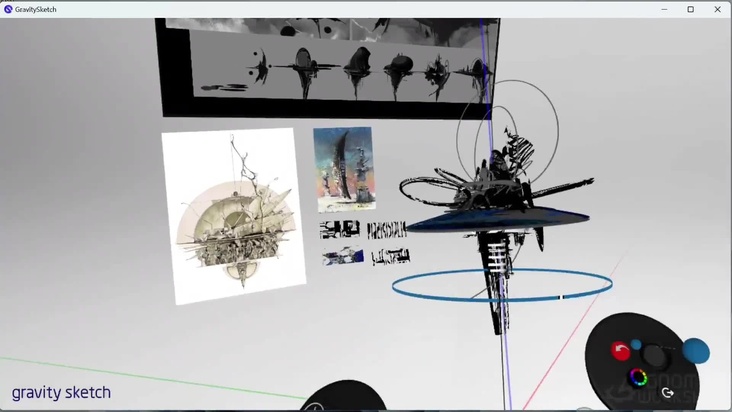Select the large blue color sphere
The height and width of the screenshot is (412, 732).
tap(696, 351)
